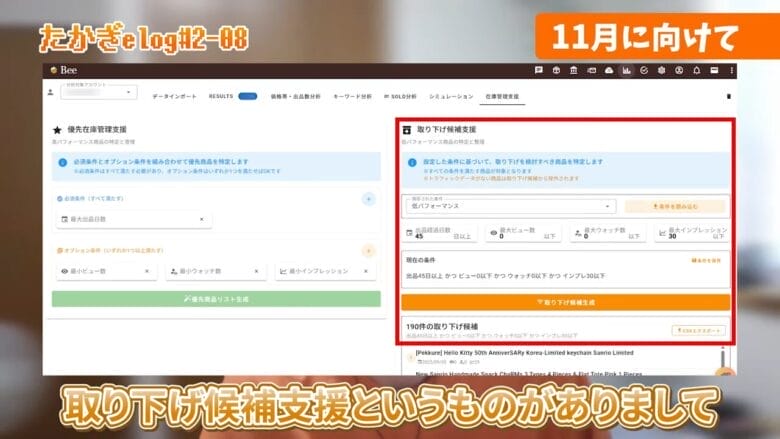
Task: Click the 条件を読み込む button
Action: point(675,206)
